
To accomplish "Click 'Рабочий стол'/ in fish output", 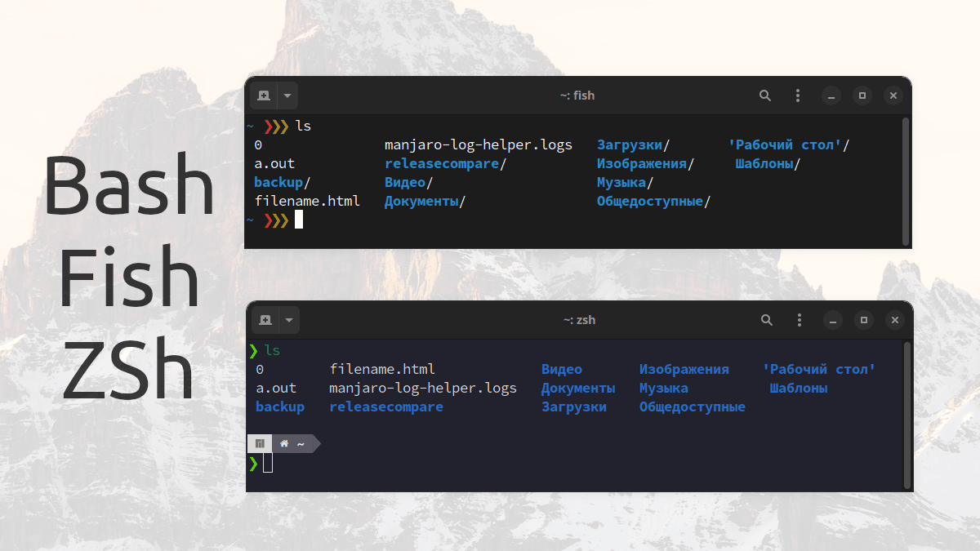I will [789, 145].
